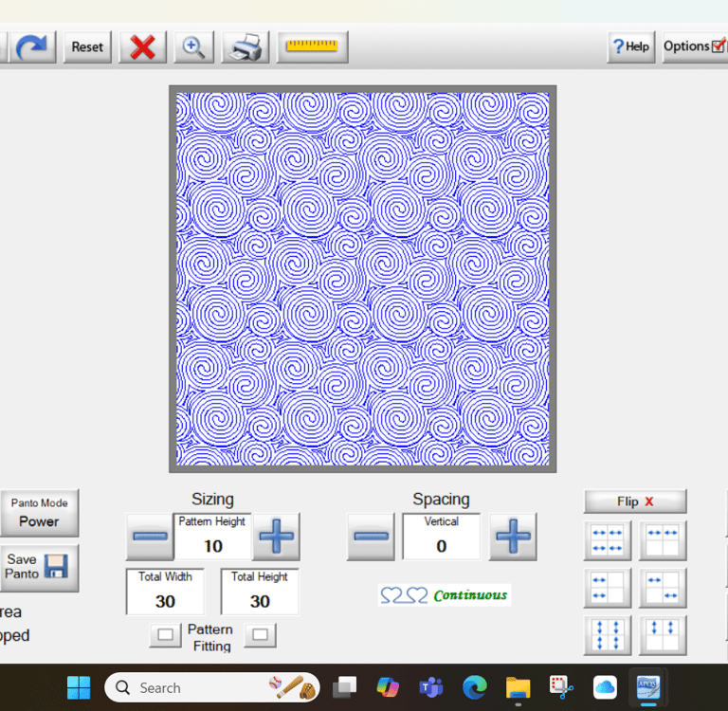Select the Vertical spacing value field

441,537
